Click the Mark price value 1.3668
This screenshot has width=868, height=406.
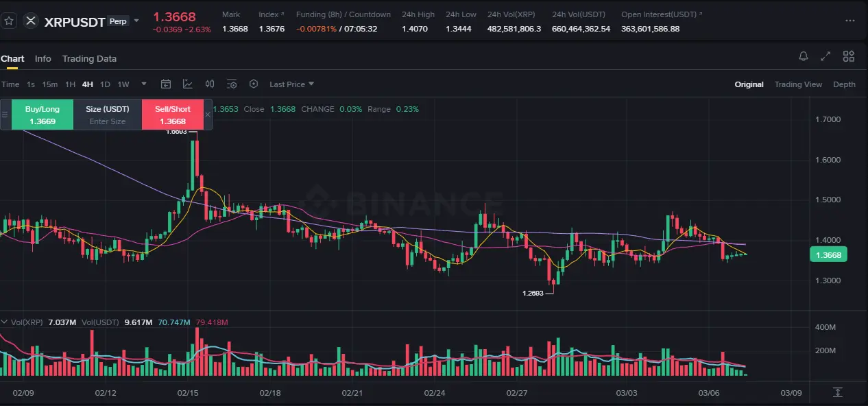(234, 29)
